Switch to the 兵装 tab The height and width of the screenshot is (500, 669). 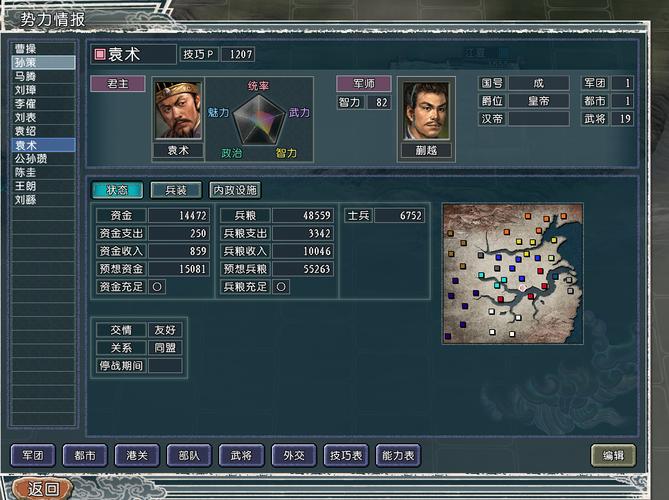click(176, 190)
